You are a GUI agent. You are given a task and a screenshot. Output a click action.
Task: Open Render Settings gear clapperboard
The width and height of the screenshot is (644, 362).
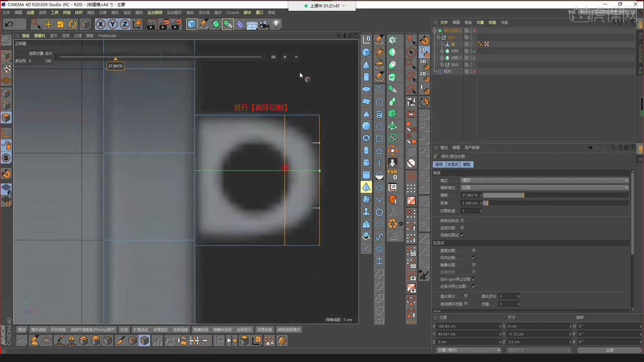(176, 24)
